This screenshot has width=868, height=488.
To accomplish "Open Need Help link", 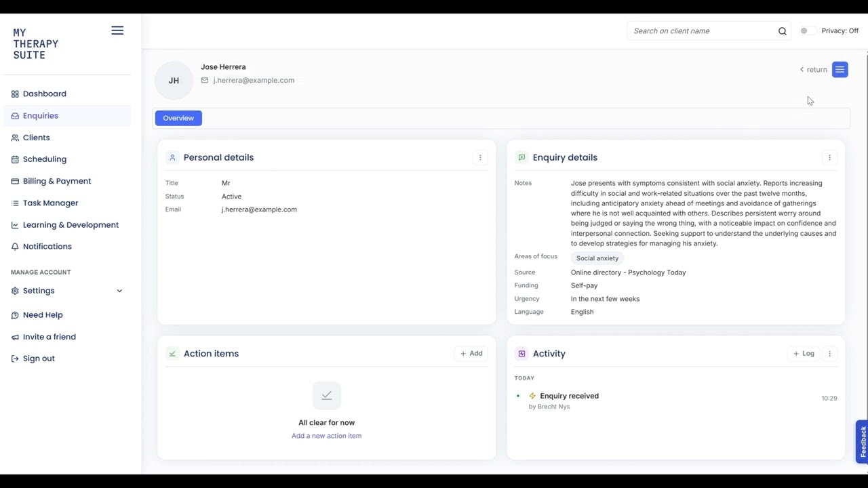I will [43, 314].
